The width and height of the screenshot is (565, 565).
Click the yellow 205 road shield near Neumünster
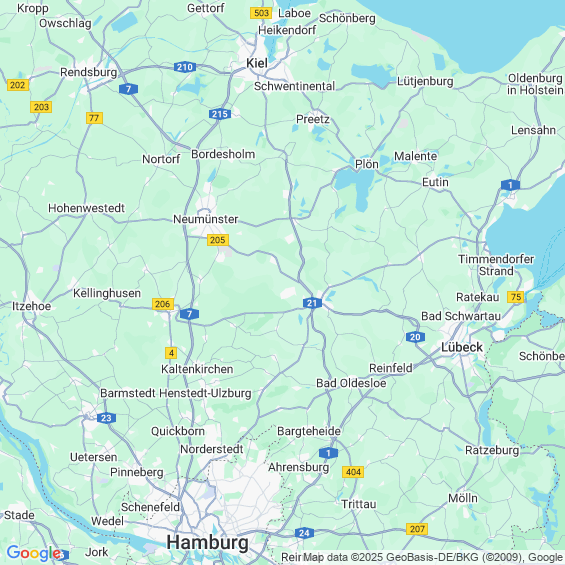click(218, 240)
